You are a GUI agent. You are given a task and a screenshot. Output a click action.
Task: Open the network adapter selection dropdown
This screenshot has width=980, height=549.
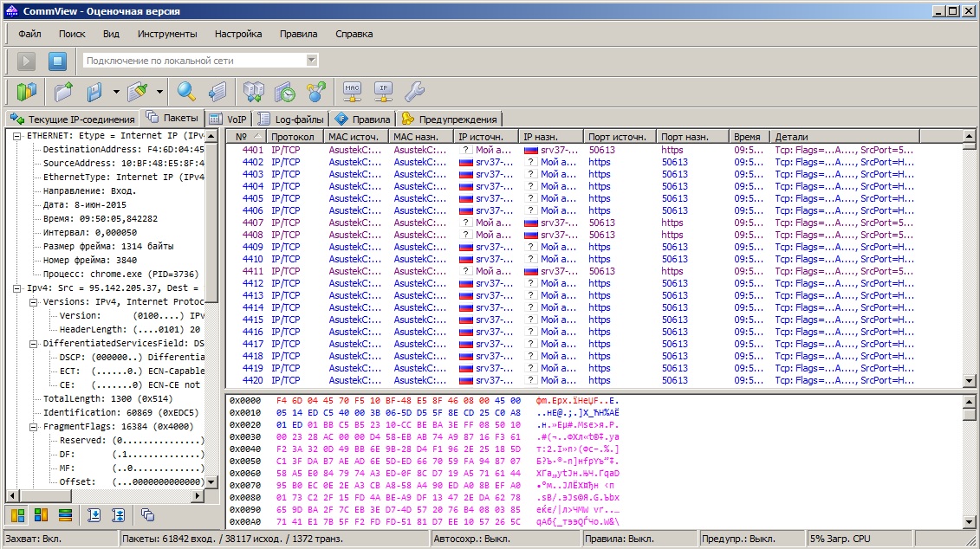[312, 61]
